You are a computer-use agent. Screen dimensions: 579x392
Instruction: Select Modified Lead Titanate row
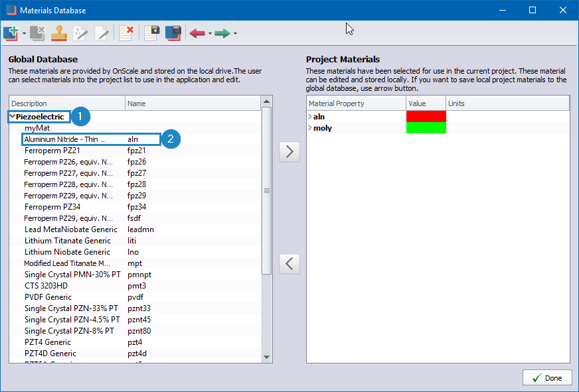tap(135, 263)
